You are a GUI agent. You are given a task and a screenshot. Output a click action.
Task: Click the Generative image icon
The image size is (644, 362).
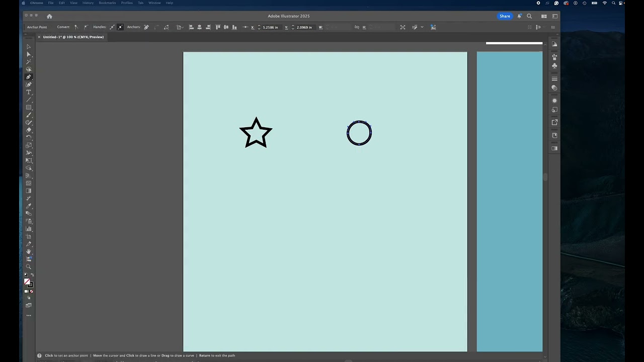[433, 27]
